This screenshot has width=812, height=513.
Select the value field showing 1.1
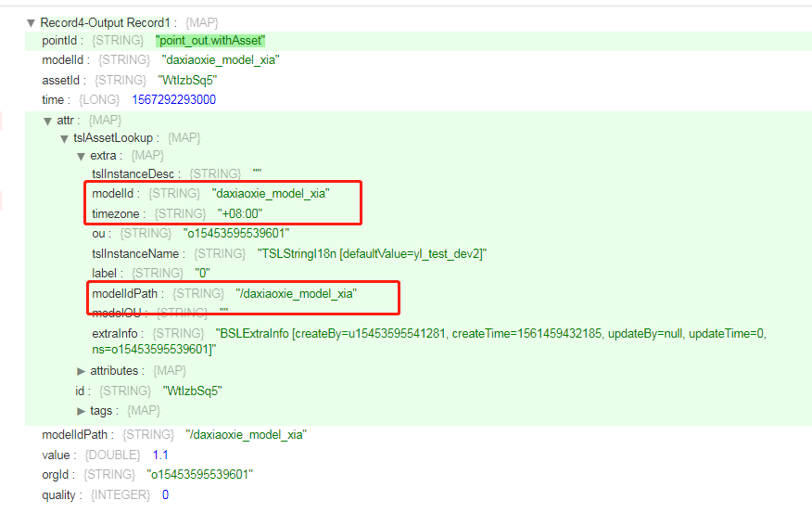160,455
